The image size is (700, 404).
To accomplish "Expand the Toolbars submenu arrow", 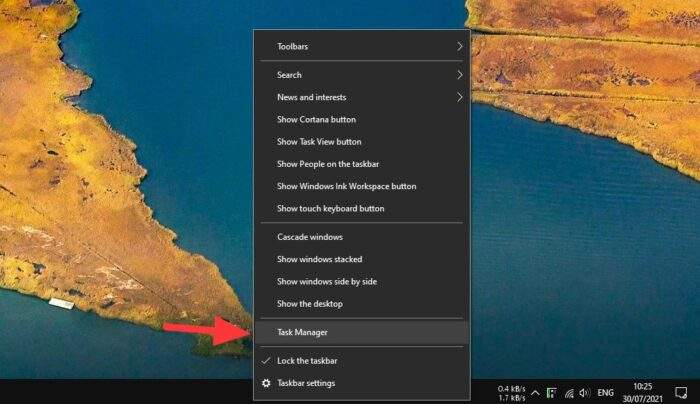I will point(460,46).
